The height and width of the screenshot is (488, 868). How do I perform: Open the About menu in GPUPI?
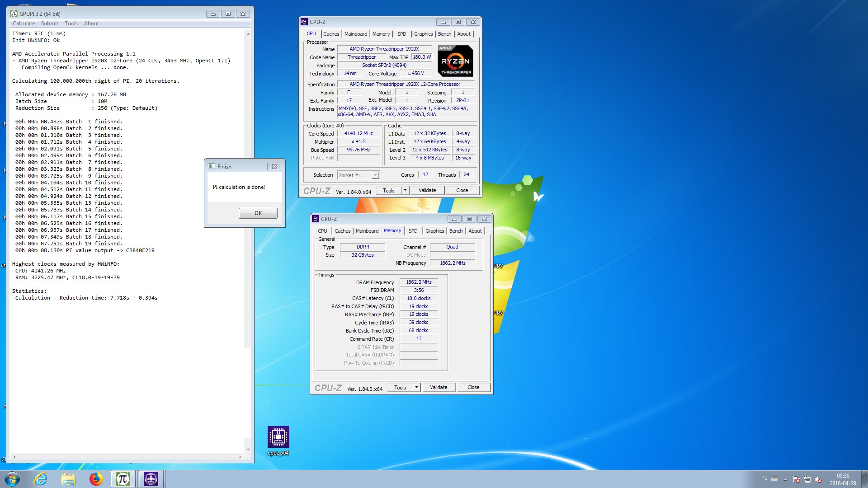[91, 23]
